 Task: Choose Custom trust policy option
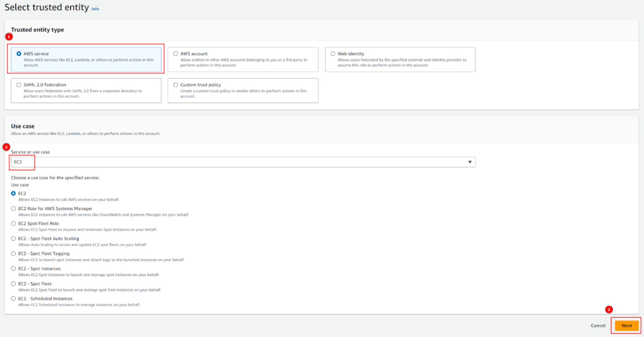click(x=176, y=85)
